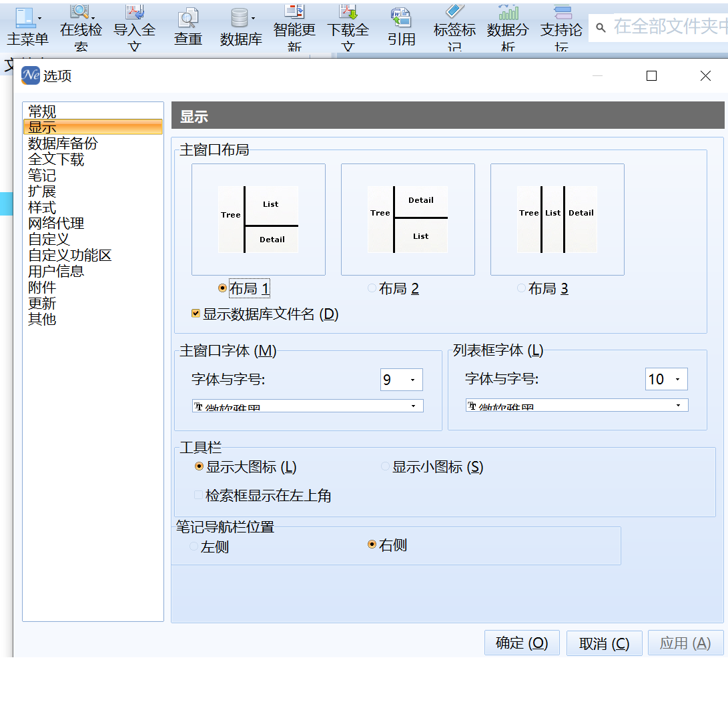Click the 智能更新 smart update icon
Image resolution: width=728 pixels, height=722 pixels.
(294, 12)
